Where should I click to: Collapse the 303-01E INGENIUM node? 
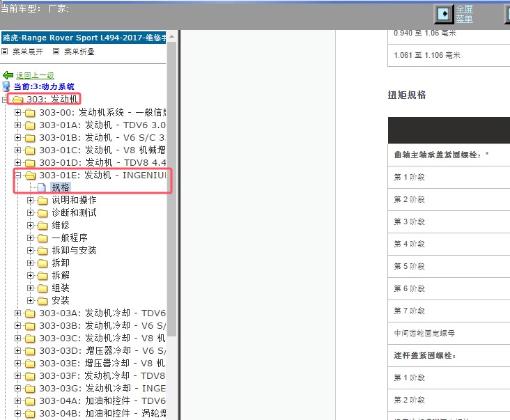pyautogui.click(x=17, y=176)
